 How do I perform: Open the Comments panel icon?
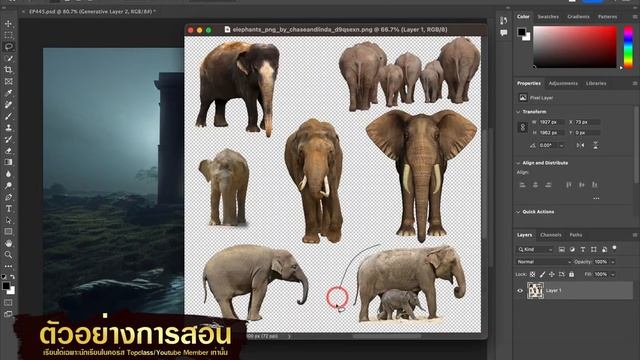[504, 33]
